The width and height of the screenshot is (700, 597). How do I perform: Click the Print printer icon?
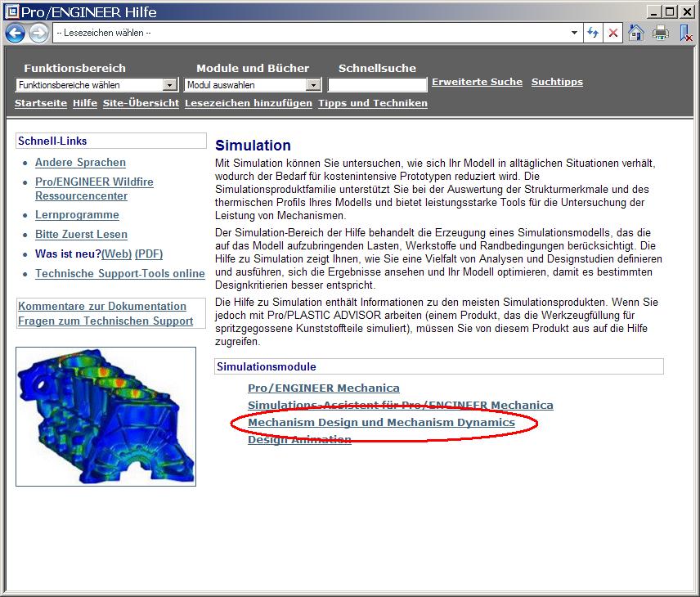coord(660,33)
